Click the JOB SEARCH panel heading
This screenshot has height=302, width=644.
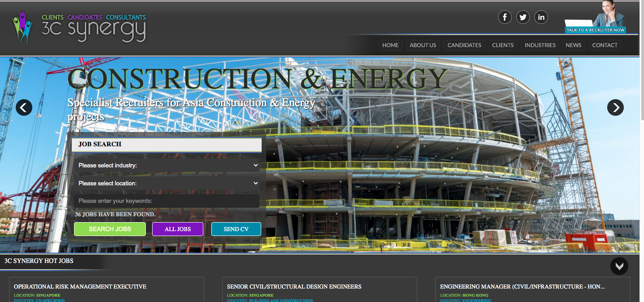tap(167, 144)
